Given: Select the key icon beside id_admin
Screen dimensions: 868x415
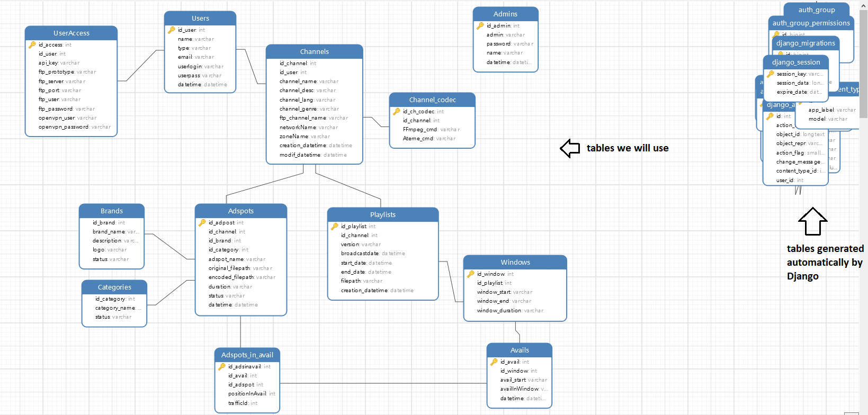Looking at the screenshot, I should pyautogui.click(x=480, y=26).
